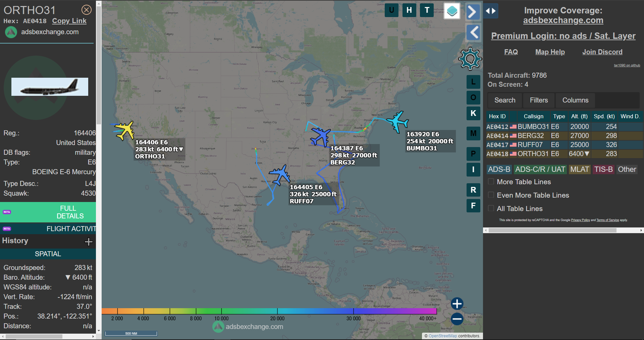Open the map layers selector

[452, 11]
